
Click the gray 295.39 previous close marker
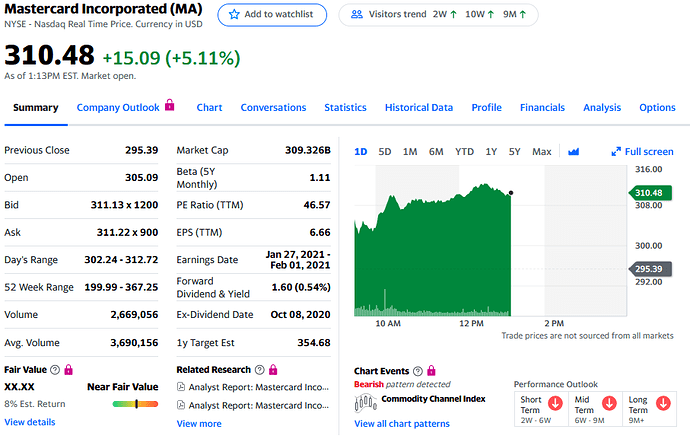coord(650,269)
